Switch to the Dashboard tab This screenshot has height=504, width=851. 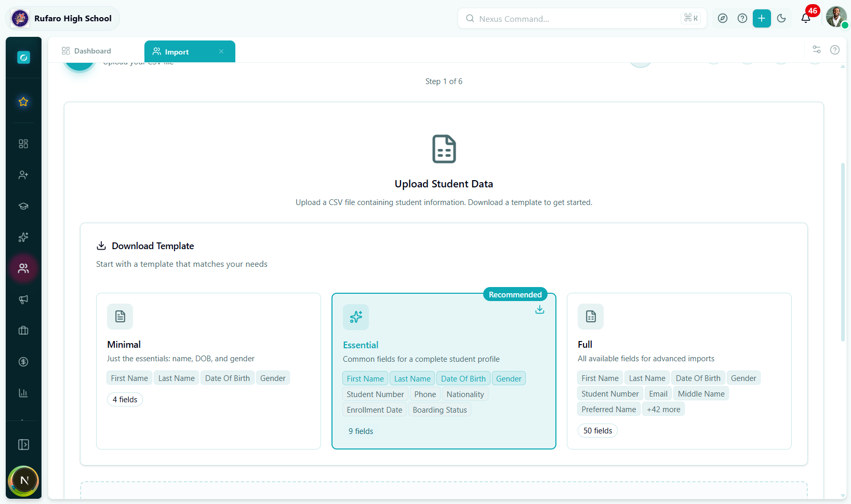point(86,51)
